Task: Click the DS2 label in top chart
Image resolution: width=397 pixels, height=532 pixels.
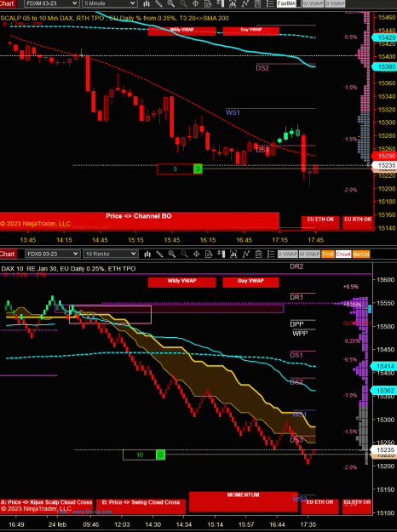Action: click(262, 68)
